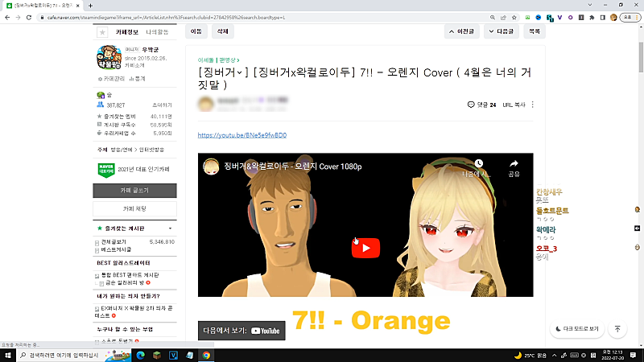Screen dimensions: 644x362
Task: Open the Chrome side panel icon
Action: pyautogui.click(x=602, y=18)
